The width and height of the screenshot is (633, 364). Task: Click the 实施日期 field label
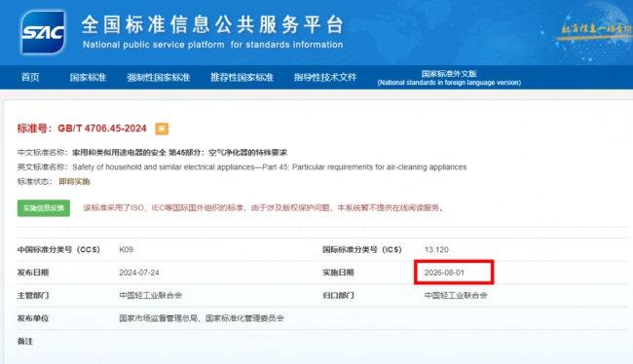tap(338, 273)
